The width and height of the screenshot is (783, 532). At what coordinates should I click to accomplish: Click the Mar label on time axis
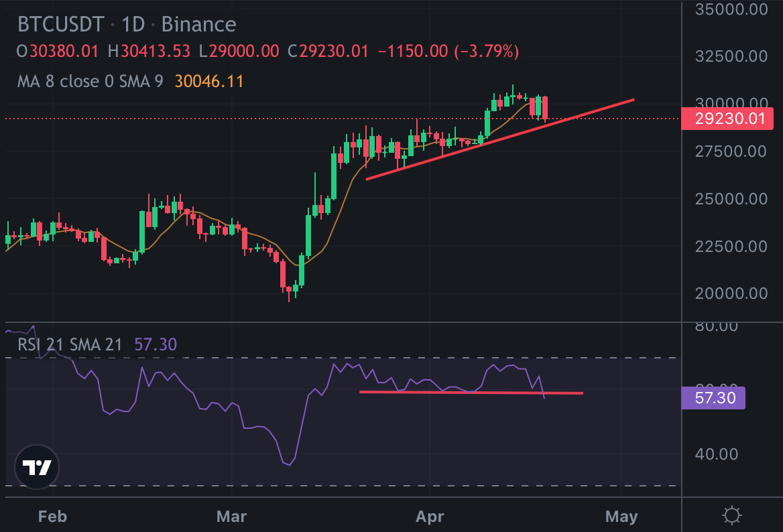click(232, 516)
